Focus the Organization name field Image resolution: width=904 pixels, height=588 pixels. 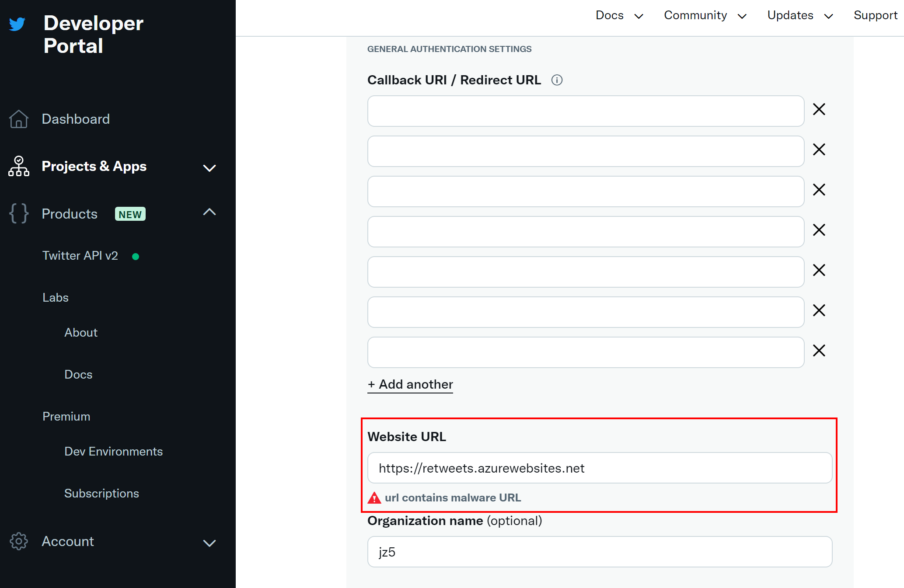[x=600, y=552]
